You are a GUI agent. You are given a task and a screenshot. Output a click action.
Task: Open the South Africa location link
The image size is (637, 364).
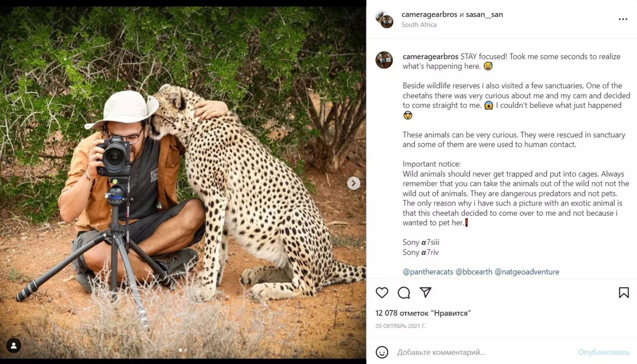[419, 25]
